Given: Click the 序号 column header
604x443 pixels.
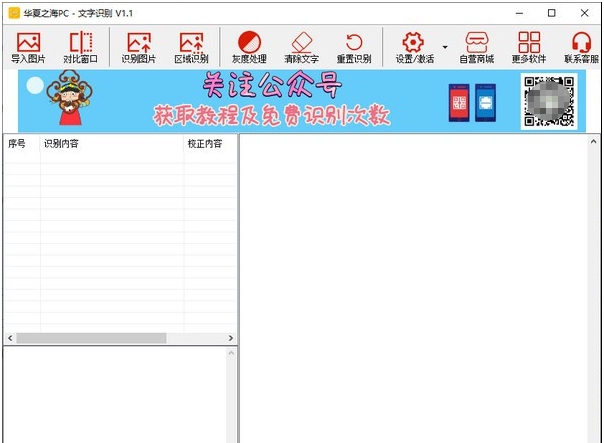Looking at the screenshot, I should pos(17,144).
